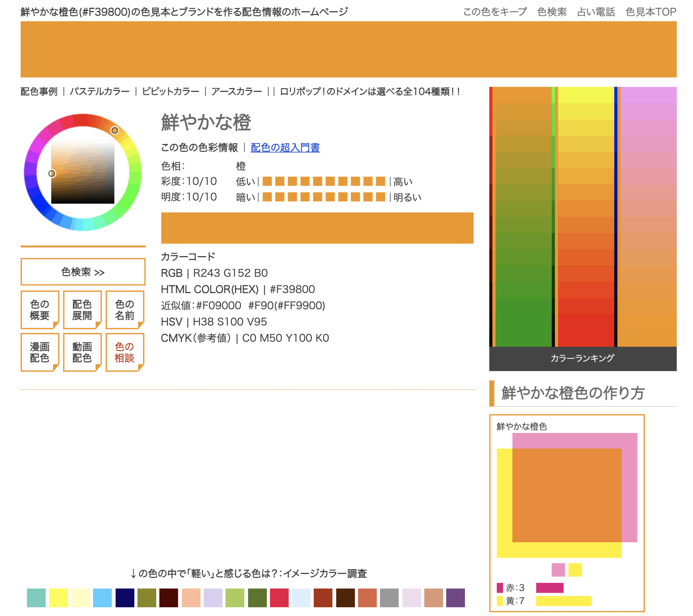Open the 配色展開 tile
This screenshot has height=616, width=693.
[x=82, y=310]
